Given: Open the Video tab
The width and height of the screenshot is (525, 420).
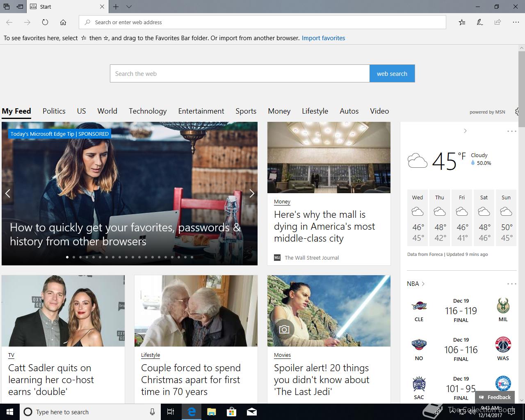Looking at the screenshot, I should tap(379, 111).
